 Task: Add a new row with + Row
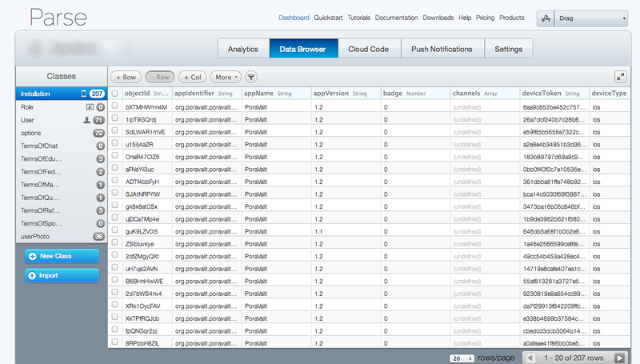[x=126, y=77]
